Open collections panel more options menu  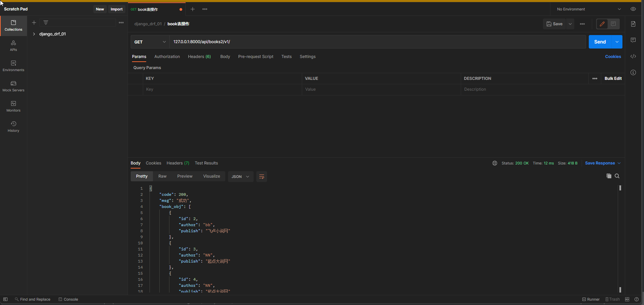pyautogui.click(x=121, y=23)
